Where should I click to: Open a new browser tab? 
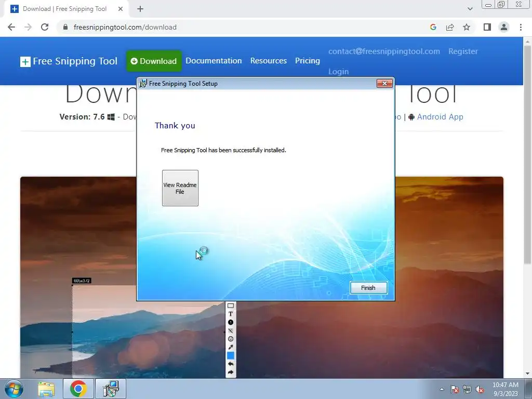140,9
